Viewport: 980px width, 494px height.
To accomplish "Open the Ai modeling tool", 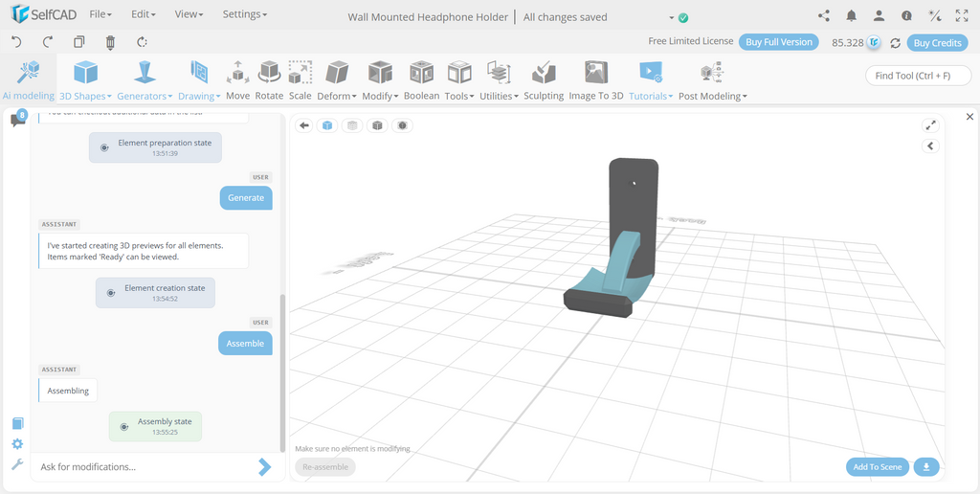I will click(28, 80).
